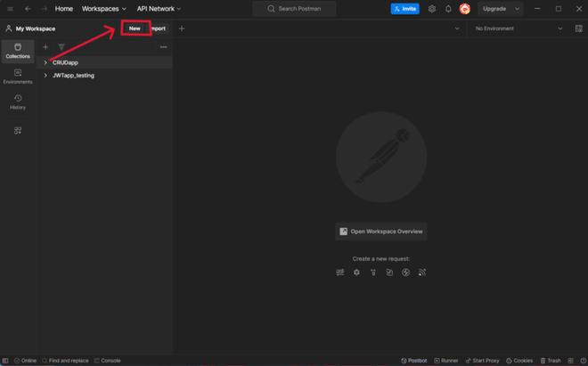Click the blue Invite button
The image size is (588, 366).
tap(405, 9)
